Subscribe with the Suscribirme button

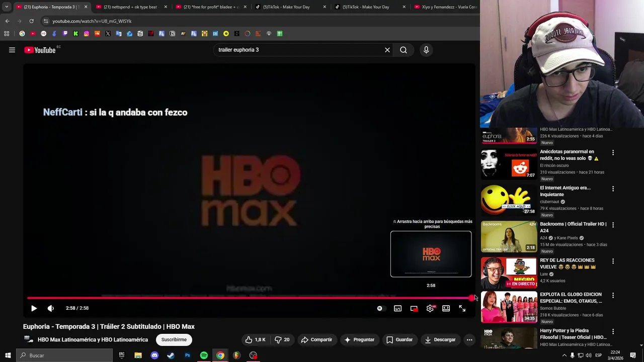coord(174,339)
